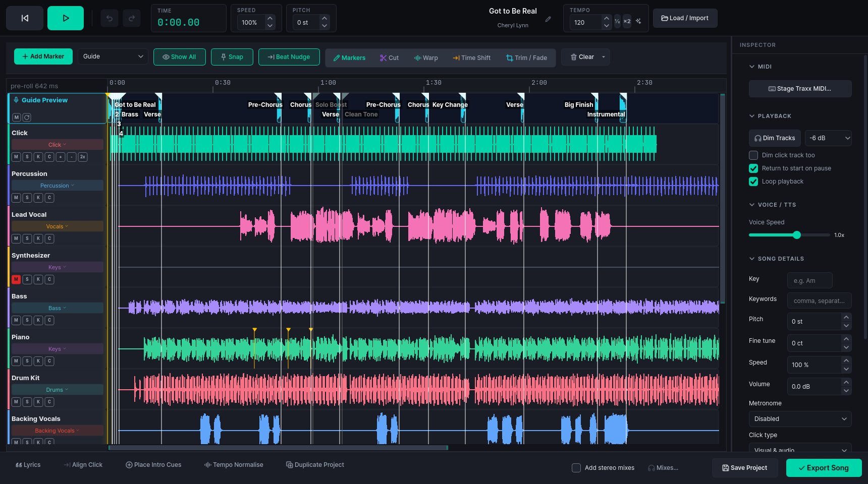The height and width of the screenshot is (484, 868).
Task: Click the Align Click option
Action: [83, 465]
